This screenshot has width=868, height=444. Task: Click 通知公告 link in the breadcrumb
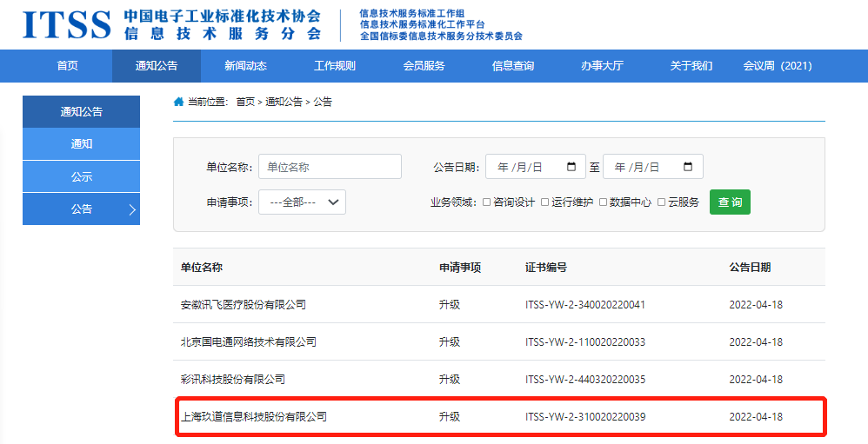[284, 102]
